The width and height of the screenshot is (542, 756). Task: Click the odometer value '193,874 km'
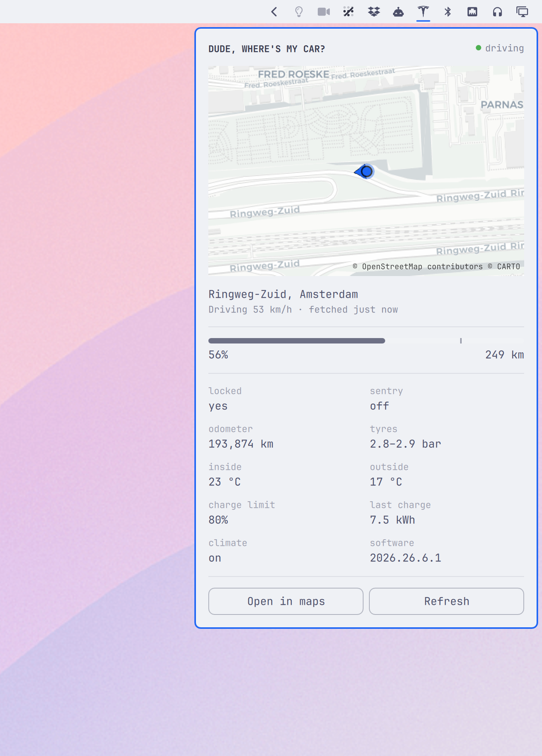coord(241,444)
